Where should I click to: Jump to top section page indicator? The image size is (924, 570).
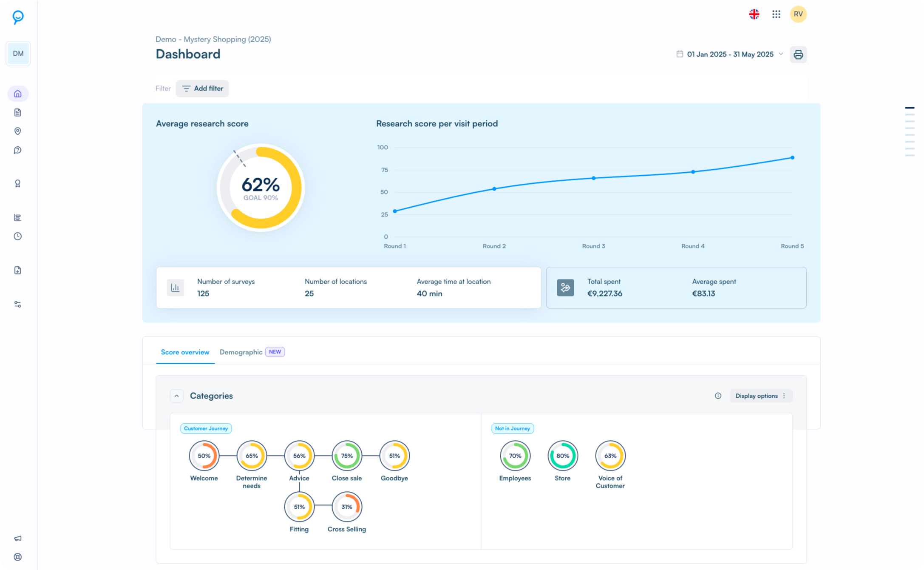[910, 108]
